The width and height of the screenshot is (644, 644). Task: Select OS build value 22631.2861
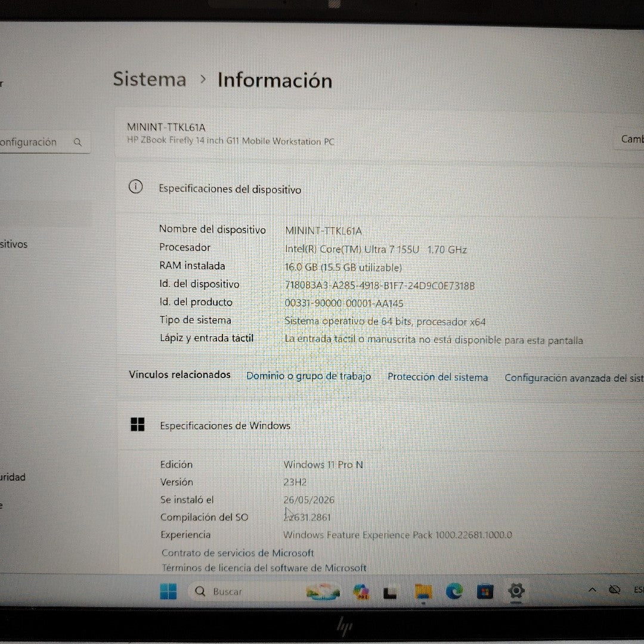click(307, 517)
